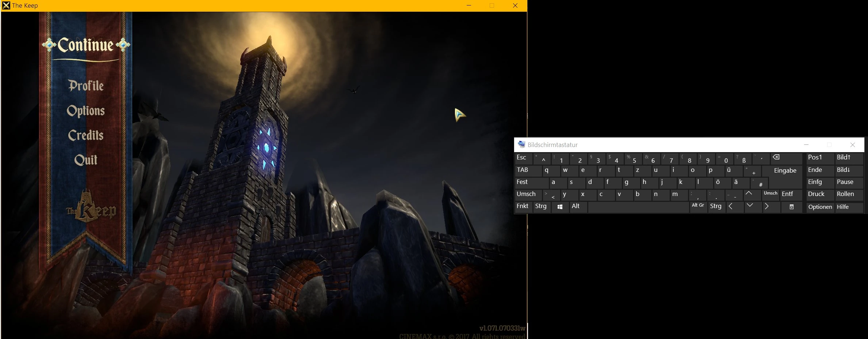Click the Pause key
The width and height of the screenshot is (868, 339).
[849, 182]
